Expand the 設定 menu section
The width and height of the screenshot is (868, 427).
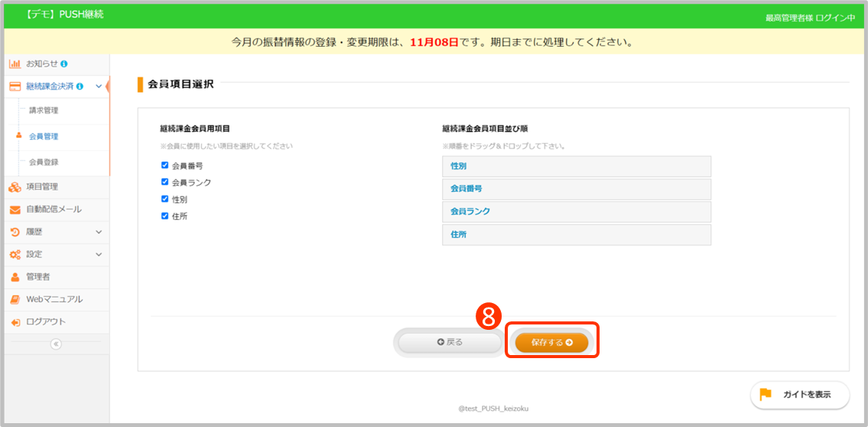click(99, 254)
